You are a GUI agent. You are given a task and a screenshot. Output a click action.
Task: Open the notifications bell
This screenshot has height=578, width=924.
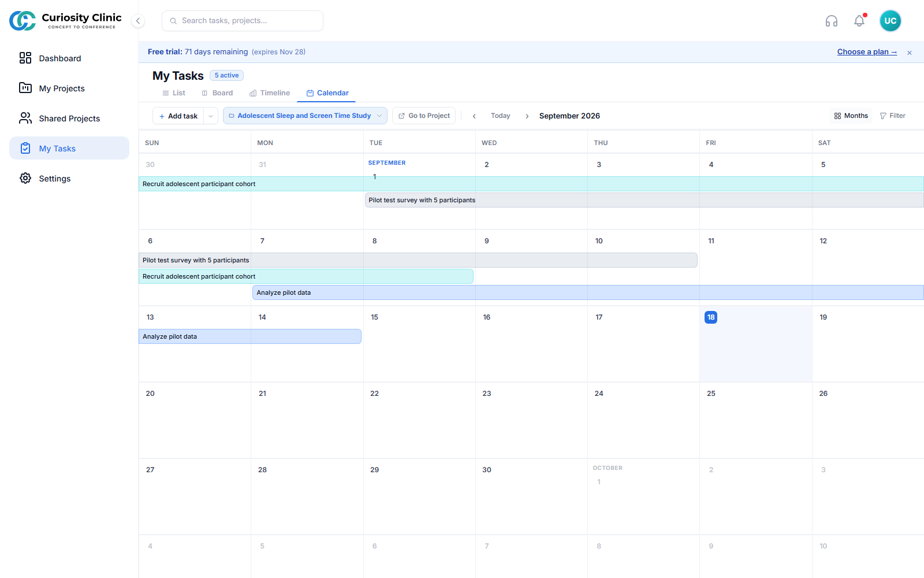pos(859,21)
